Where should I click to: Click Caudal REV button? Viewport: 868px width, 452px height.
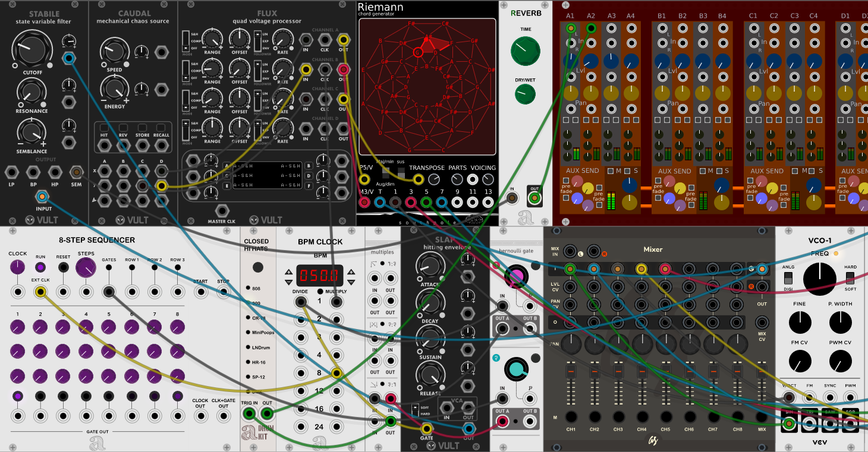pos(123,128)
